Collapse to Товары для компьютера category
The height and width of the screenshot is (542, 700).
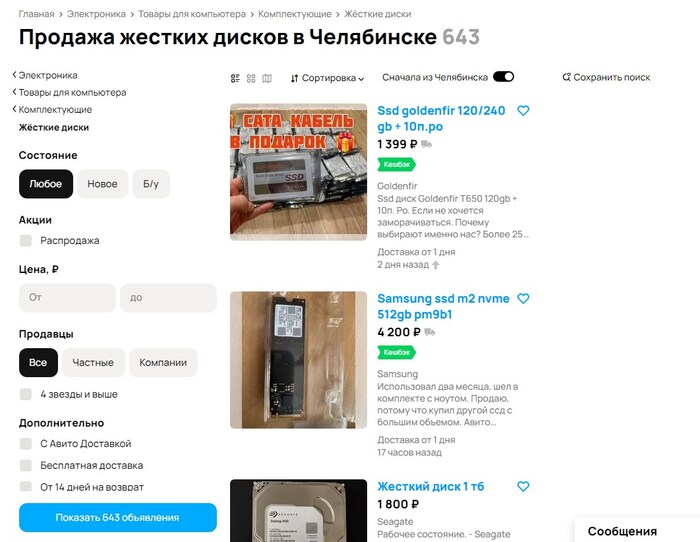[x=70, y=92]
